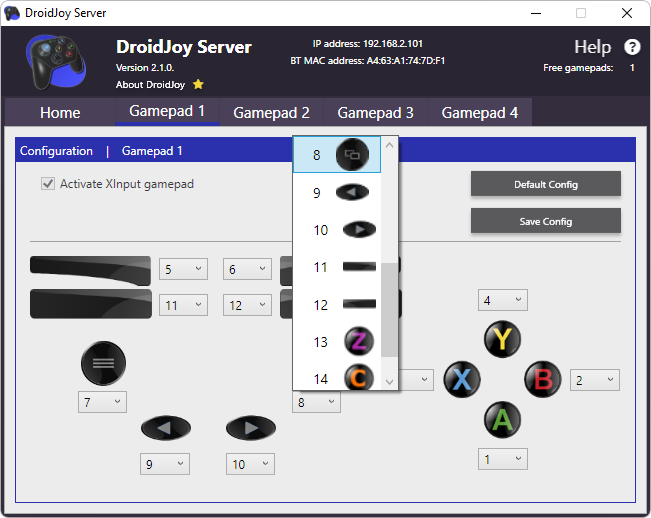Open the partly hidden X button dropdown
The height and width of the screenshot is (518, 651).
[x=416, y=380]
